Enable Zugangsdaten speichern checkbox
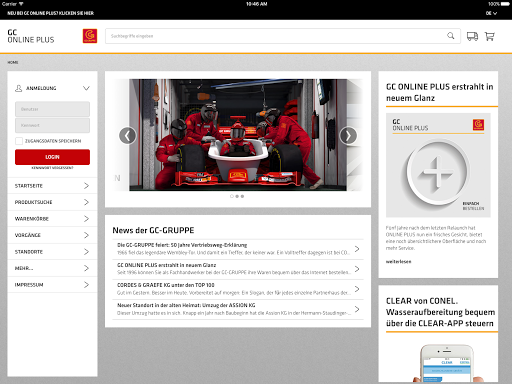 click(x=19, y=141)
